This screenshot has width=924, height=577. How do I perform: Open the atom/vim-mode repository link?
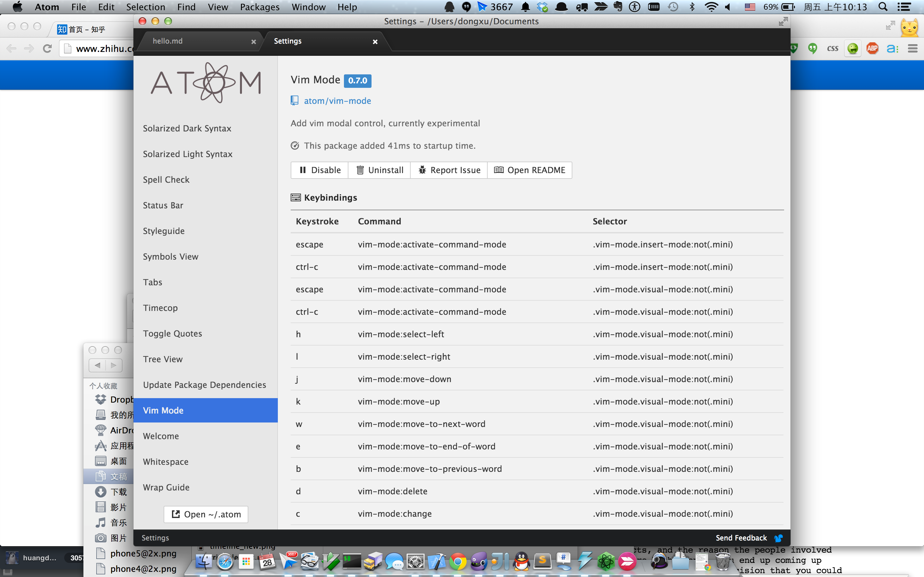(337, 101)
